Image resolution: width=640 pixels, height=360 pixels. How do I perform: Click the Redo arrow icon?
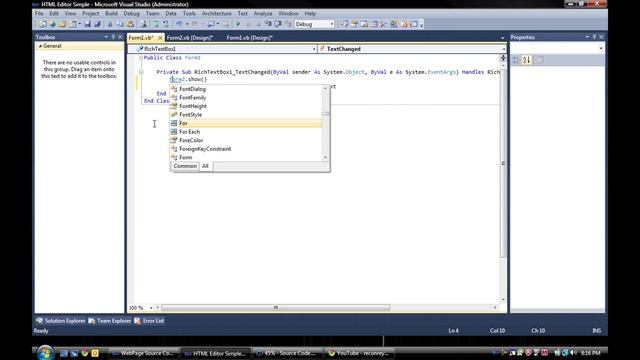[195, 24]
